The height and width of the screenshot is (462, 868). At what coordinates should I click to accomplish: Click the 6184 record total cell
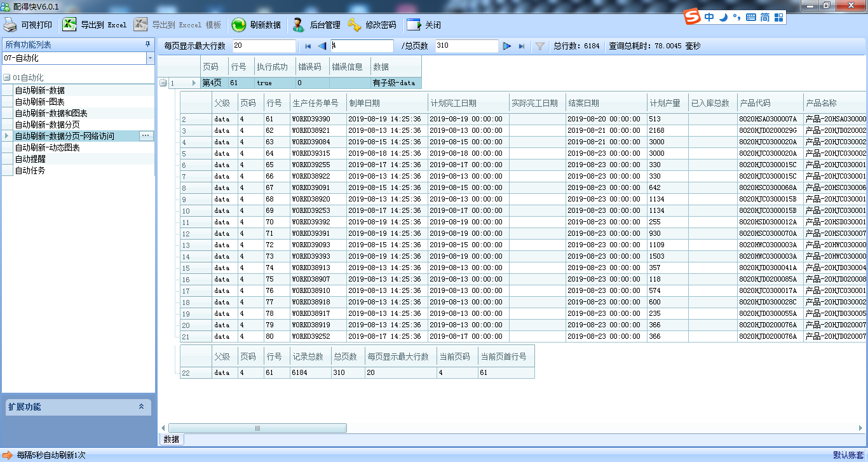point(310,373)
